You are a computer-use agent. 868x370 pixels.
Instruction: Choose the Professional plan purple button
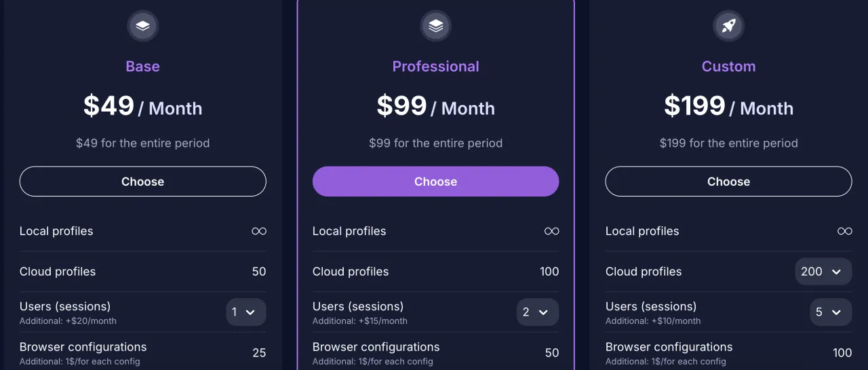[435, 182]
